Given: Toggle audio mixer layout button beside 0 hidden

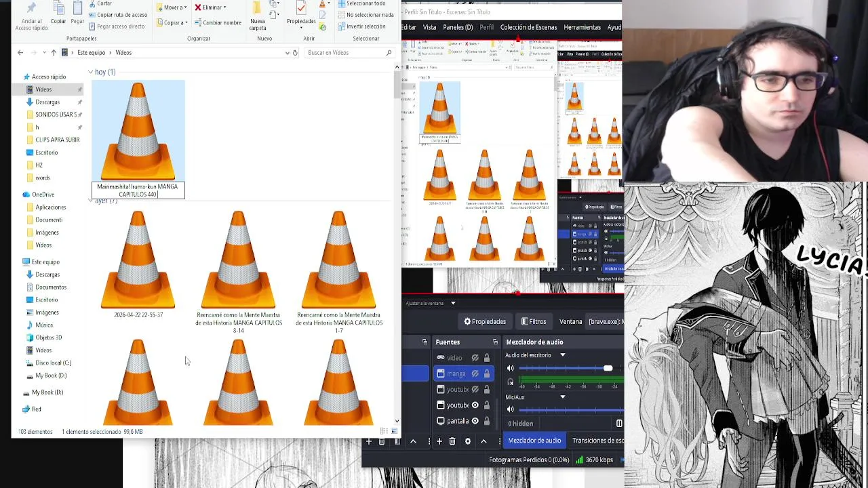Looking at the screenshot, I should click(619, 424).
